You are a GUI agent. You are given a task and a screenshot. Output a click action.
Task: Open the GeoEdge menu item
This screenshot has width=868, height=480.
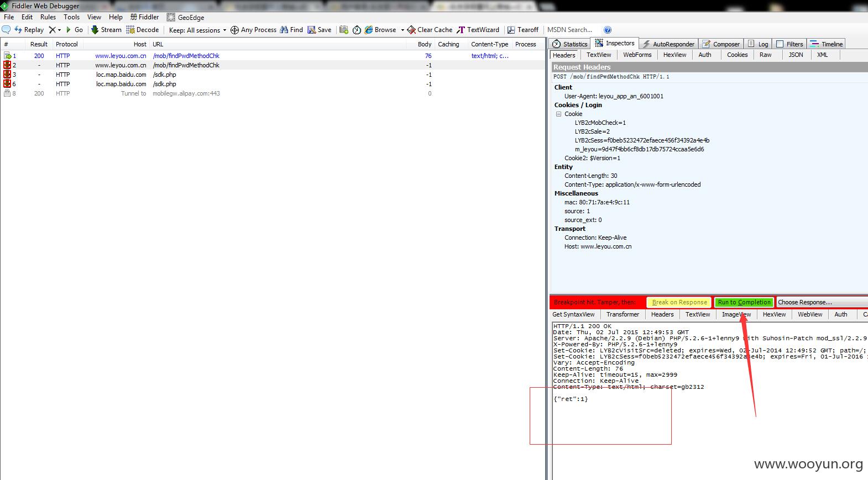coord(186,17)
